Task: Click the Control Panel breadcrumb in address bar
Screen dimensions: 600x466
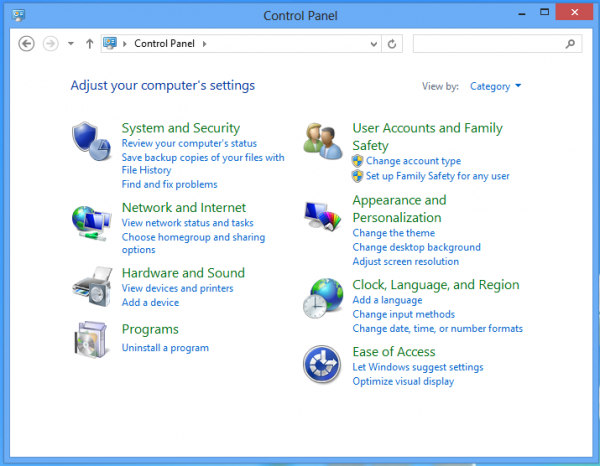Action: 165,44
